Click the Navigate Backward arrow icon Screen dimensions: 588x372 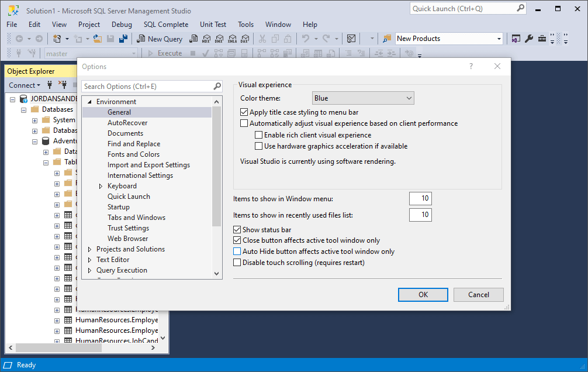pos(19,39)
